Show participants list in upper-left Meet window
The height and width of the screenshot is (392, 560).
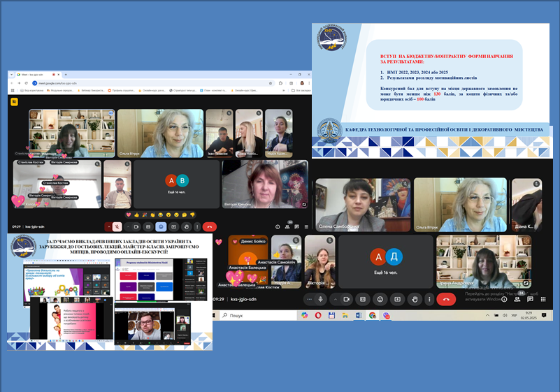[x=287, y=226]
